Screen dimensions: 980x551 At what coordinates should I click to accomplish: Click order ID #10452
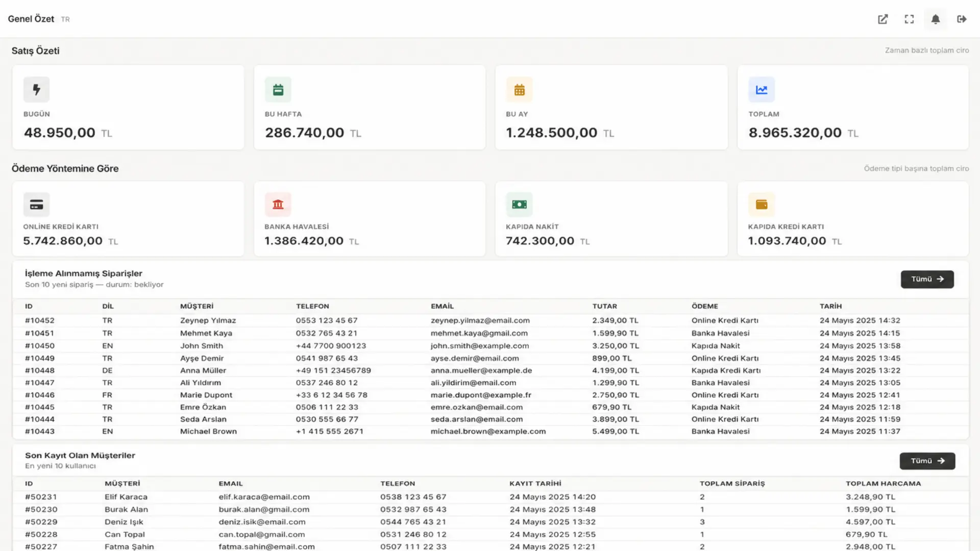40,320
